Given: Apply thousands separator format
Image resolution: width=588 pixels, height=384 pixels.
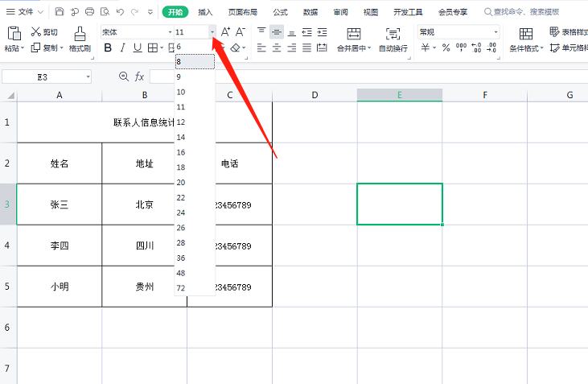Looking at the screenshot, I should (461, 47).
